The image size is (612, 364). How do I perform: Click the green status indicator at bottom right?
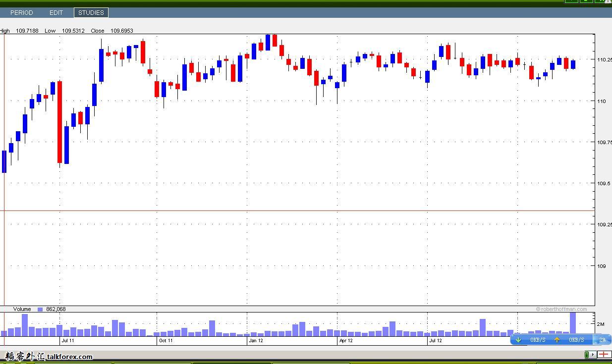(587, 355)
